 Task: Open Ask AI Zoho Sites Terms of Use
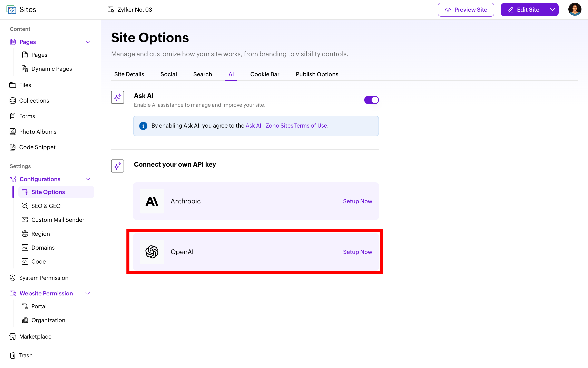point(286,126)
